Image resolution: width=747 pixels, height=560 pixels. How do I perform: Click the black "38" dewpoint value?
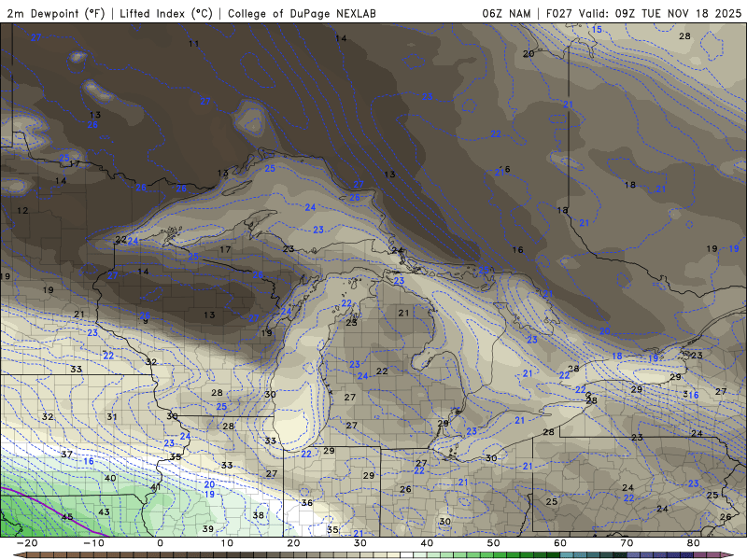[259, 515]
